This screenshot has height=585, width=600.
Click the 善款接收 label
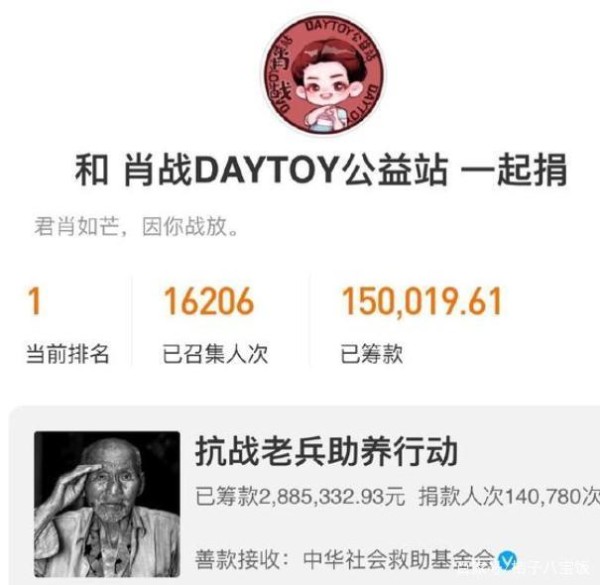242,560
